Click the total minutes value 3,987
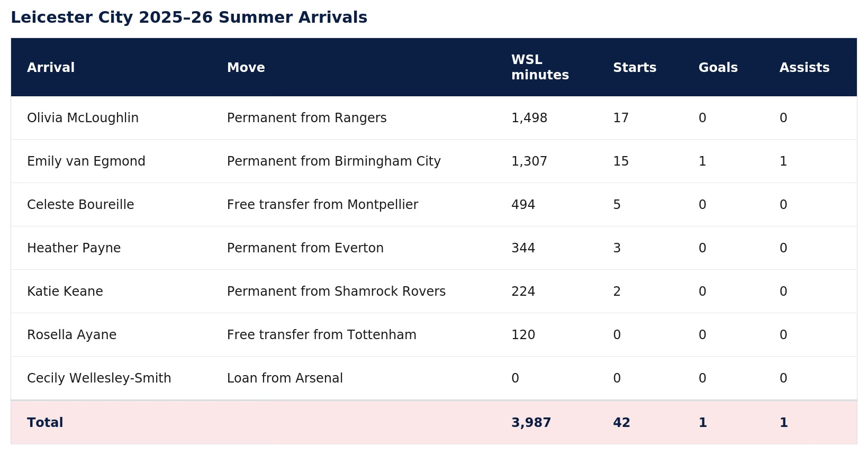The height and width of the screenshot is (455, 868). pyautogui.click(x=531, y=423)
